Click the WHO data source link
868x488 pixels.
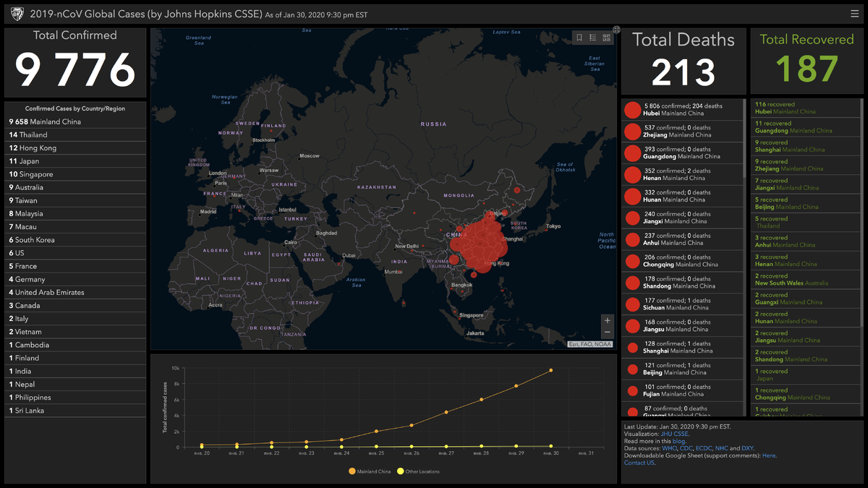pyautogui.click(x=669, y=448)
